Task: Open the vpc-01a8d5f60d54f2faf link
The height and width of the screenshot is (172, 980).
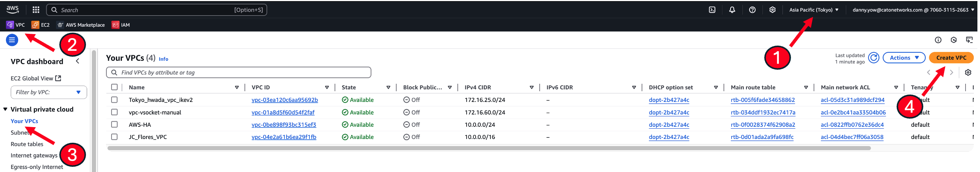Action: coord(283,112)
